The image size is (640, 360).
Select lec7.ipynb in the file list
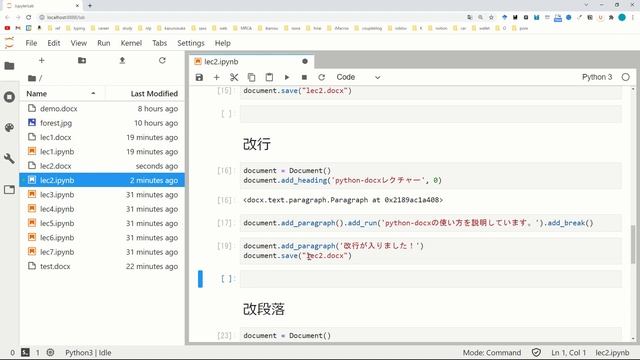pyautogui.click(x=102, y=252)
